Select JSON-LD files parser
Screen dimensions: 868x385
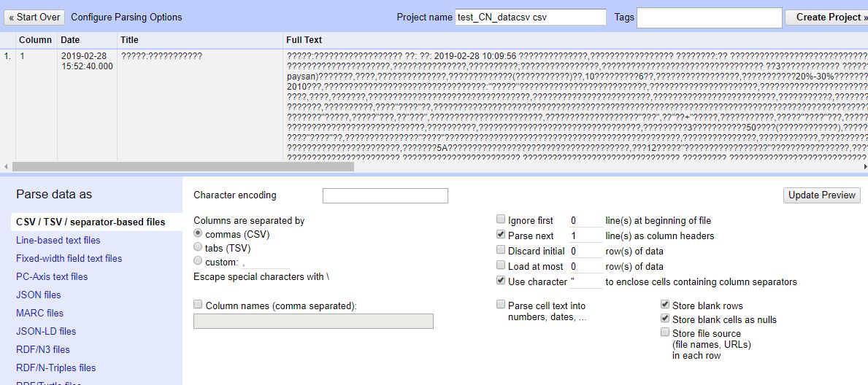coord(46,331)
